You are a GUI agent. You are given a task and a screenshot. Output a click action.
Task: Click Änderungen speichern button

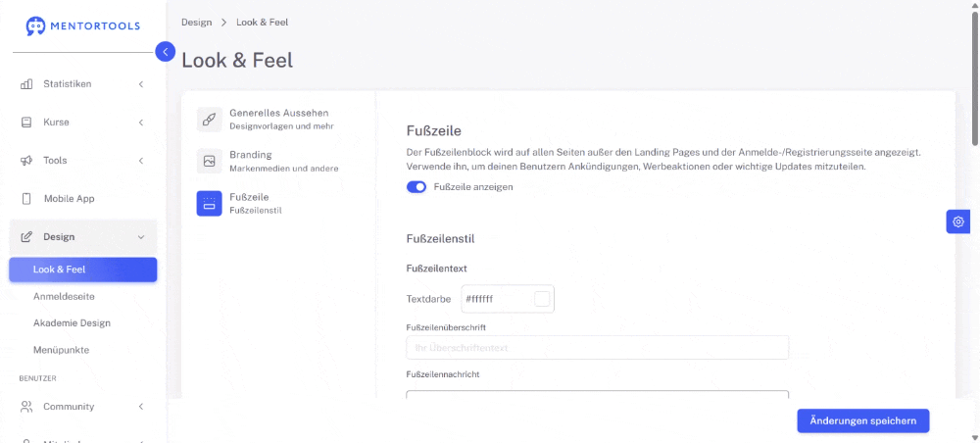(863, 420)
